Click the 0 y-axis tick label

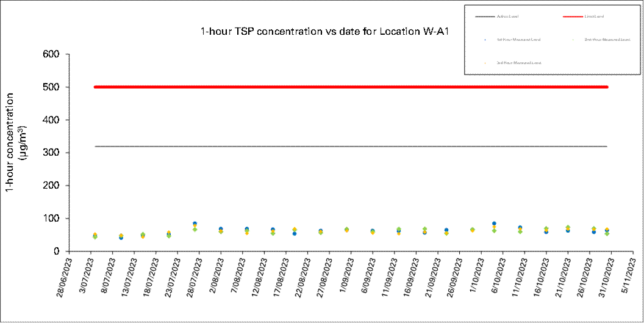57,251
